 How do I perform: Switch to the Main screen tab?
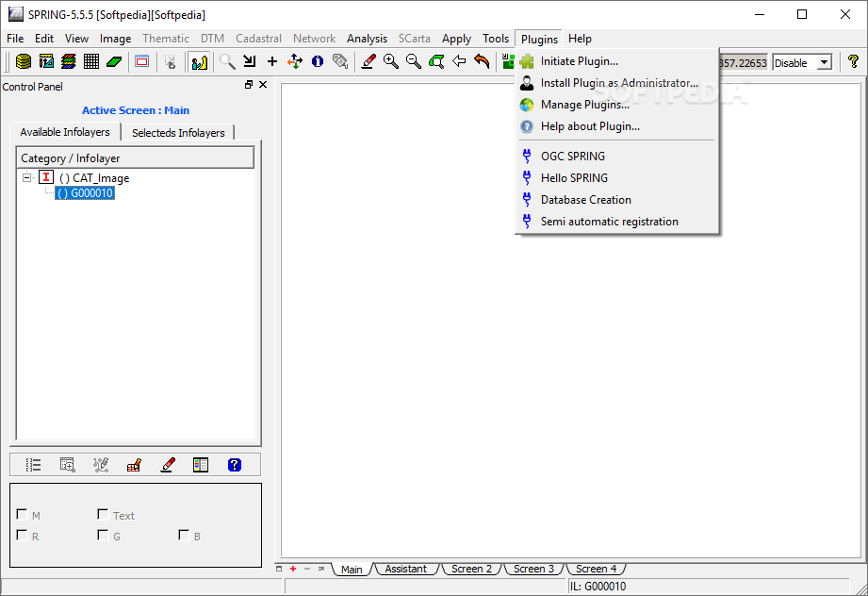click(352, 570)
